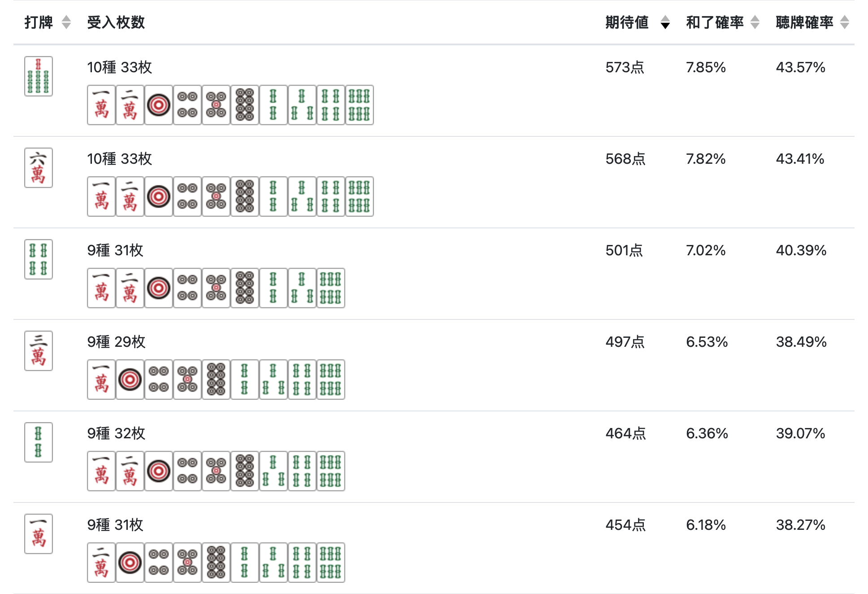Viewport: 868px width, 594px height.
Task: Select the 9-sou discard tile in first row
Action: tap(39, 76)
